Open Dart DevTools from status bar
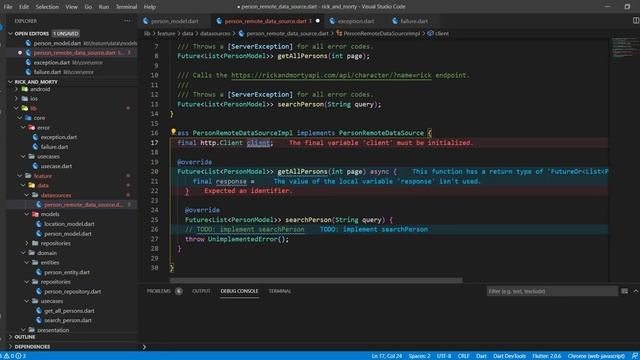Image resolution: width=640 pixels, height=360 pixels. click(509, 356)
